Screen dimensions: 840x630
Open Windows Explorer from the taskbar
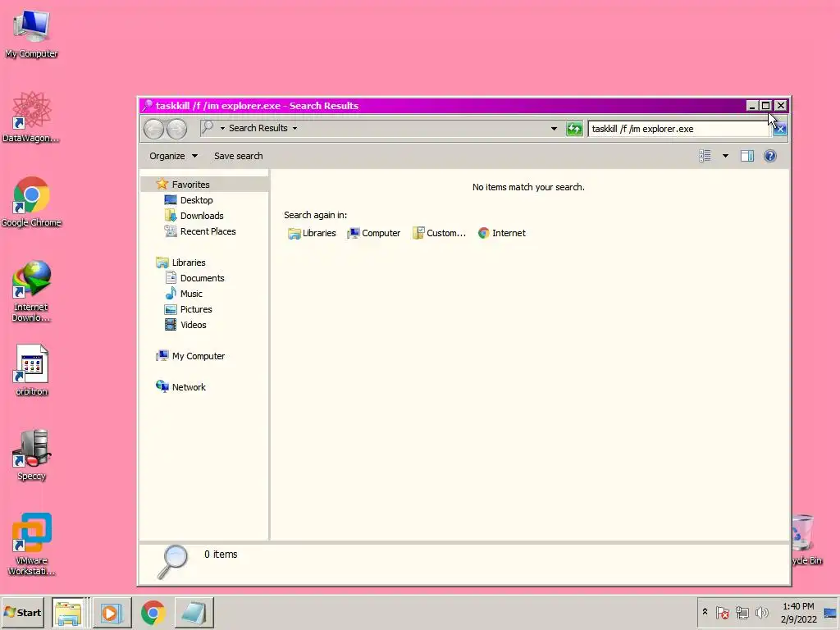[x=68, y=613]
